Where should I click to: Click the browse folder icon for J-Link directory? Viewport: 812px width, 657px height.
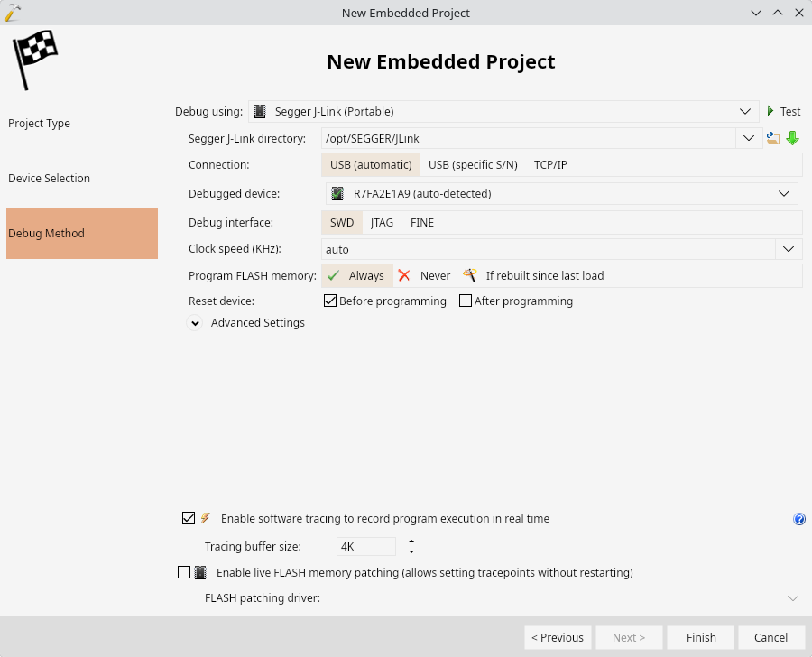click(x=772, y=138)
